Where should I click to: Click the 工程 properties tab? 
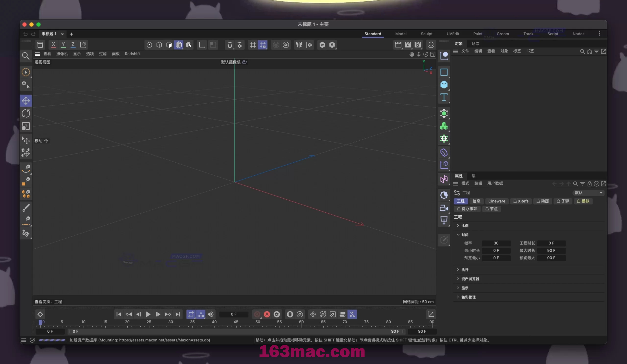pyautogui.click(x=461, y=201)
